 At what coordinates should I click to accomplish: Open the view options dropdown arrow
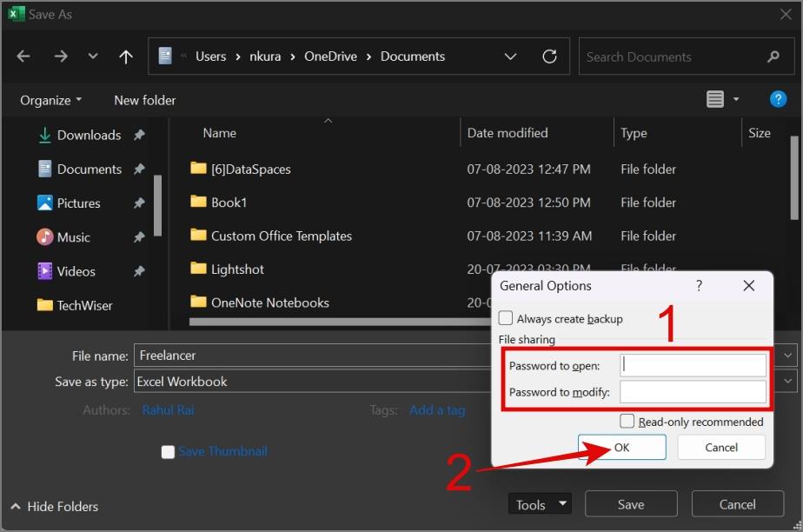(736, 99)
